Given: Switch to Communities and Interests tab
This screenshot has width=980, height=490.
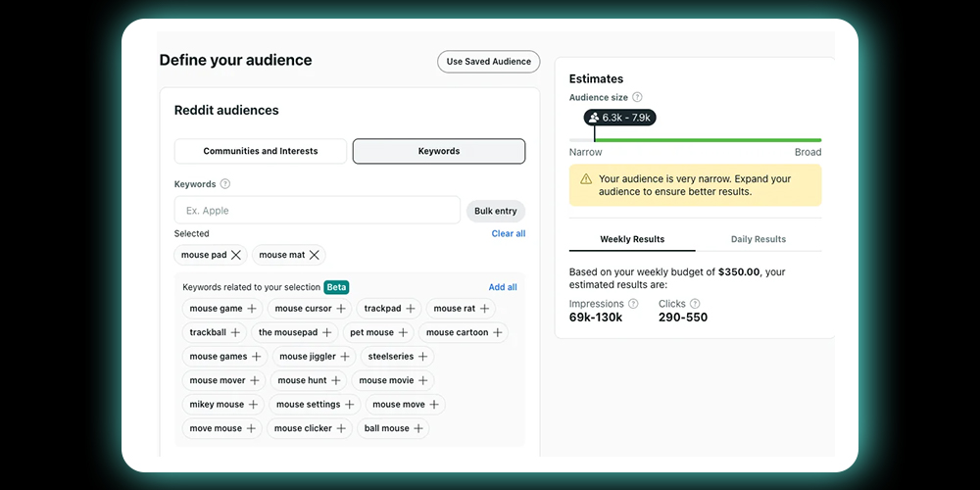Looking at the screenshot, I should (261, 151).
